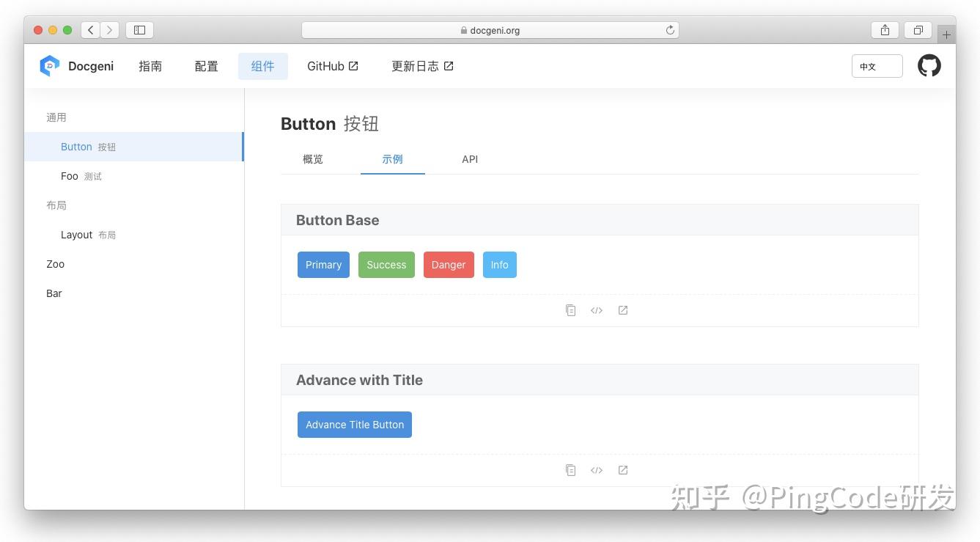This screenshot has width=980, height=542.
Task: Click the Success button
Action: pos(386,265)
